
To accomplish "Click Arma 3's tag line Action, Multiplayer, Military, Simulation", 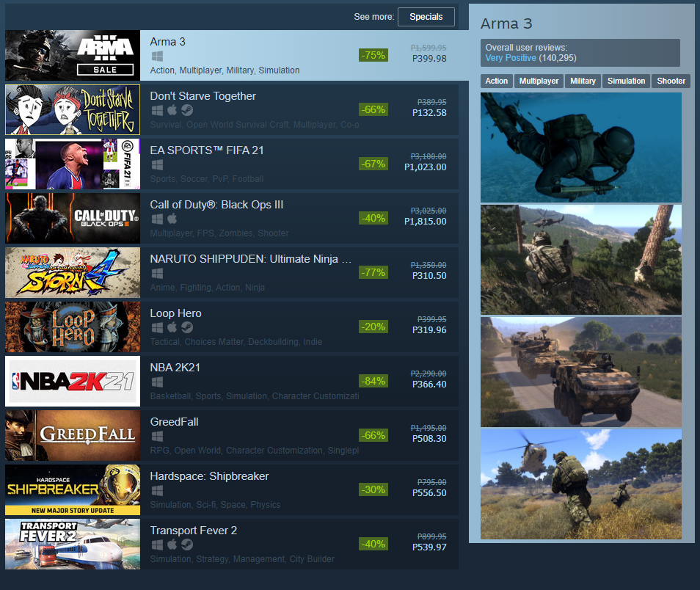I will (225, 70).
